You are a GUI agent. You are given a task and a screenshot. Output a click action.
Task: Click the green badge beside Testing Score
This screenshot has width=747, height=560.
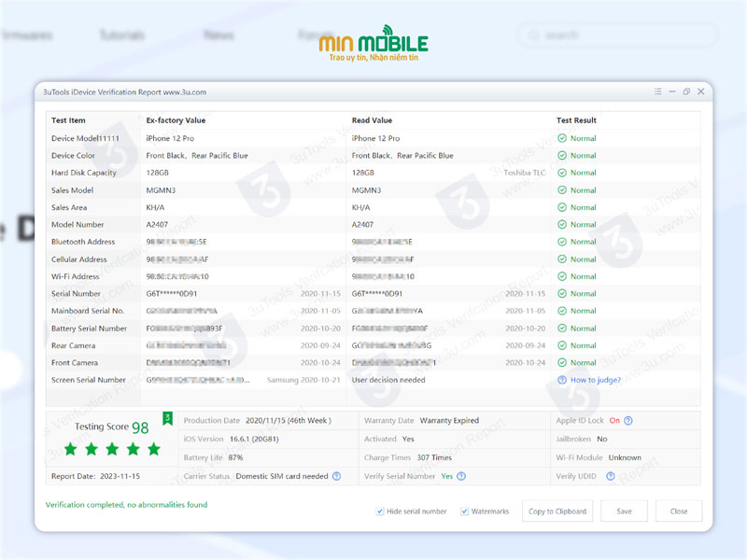click(x=167, y=418)
